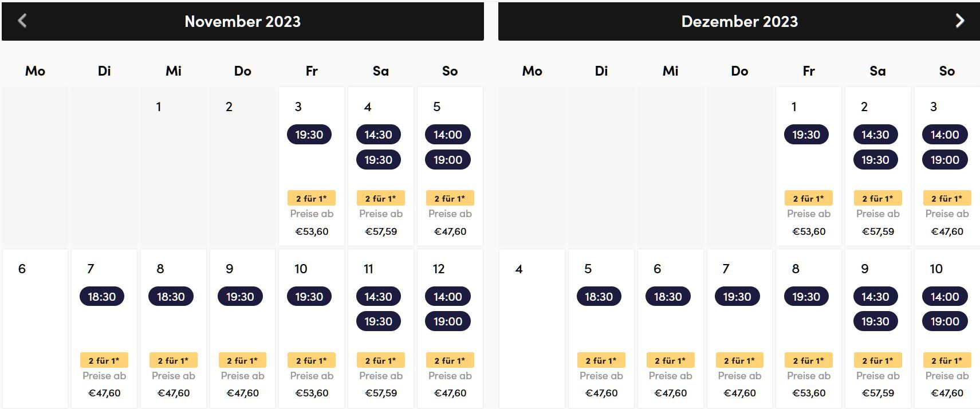Go to previous month using left arrow
This screenshot has width=980, height=409.
[22, 21]
